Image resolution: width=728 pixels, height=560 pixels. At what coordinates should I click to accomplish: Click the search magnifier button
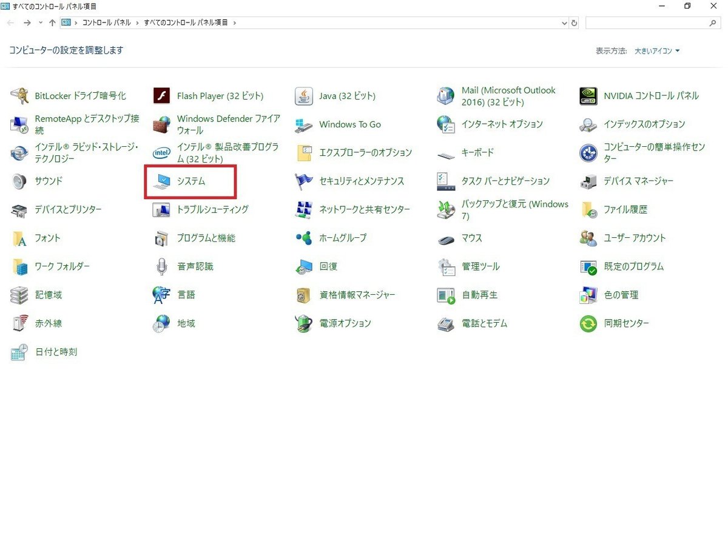[713, 23]
